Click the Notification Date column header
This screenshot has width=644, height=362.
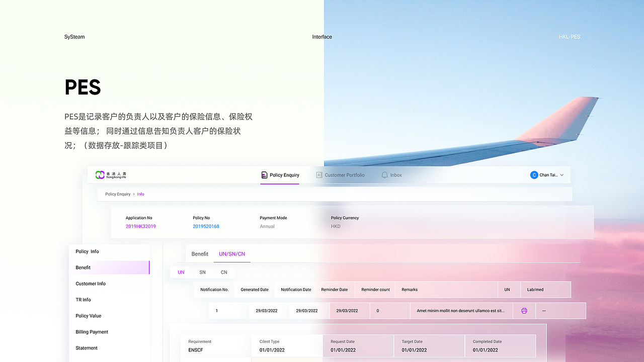[x=296, y=290]
